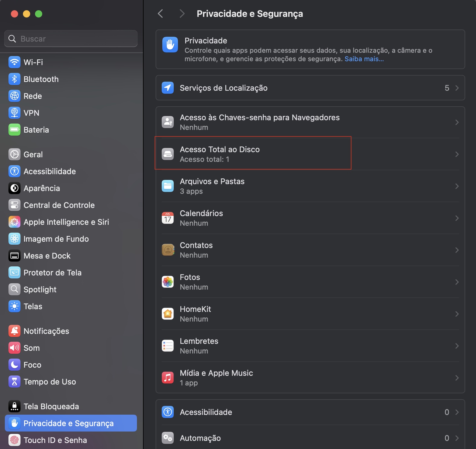The image size is (476, 449).
Task: Click the Privacidade hand icon in header
Action: coord(170,45)
